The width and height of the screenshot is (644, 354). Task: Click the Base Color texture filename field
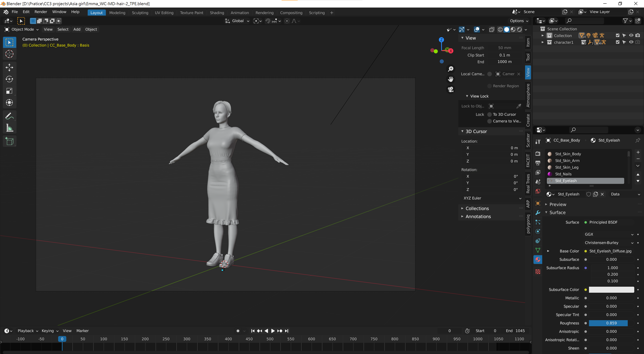pyautogui.click(x=610, y=251)
